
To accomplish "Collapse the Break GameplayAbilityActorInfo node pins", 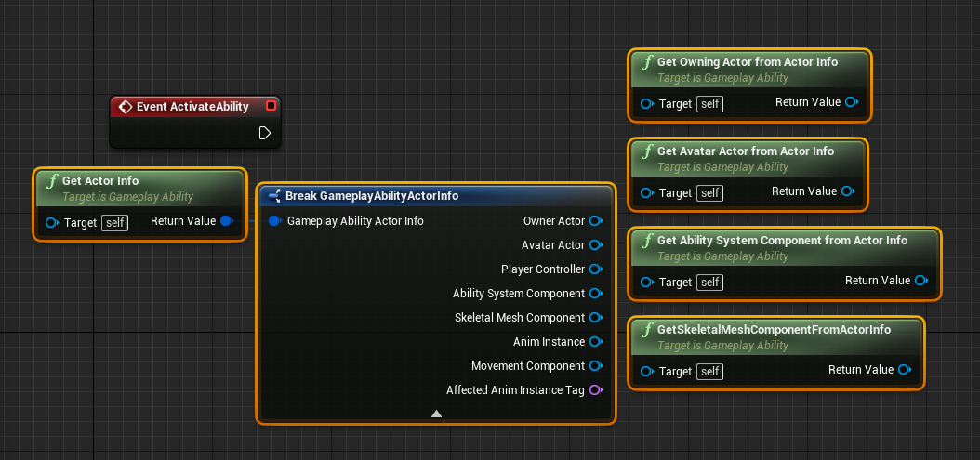I will (x=436, y=414).
